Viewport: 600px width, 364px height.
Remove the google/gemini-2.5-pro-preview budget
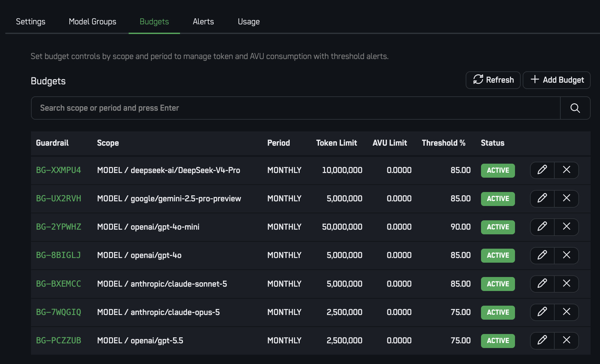[567, 199]
